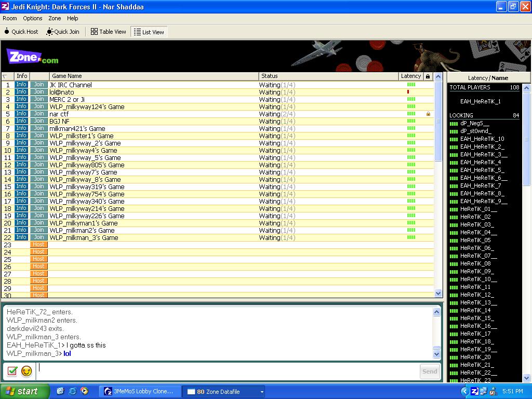Screen dimensions: 532x399
Task: Click the chat message input field
Action: (x=228, y=371)
